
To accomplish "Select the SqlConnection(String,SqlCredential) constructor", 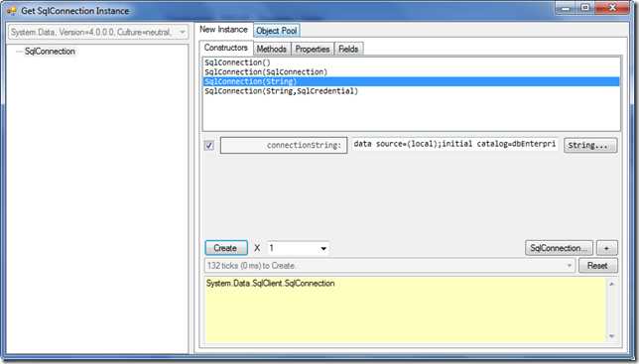I will [411, 91].
